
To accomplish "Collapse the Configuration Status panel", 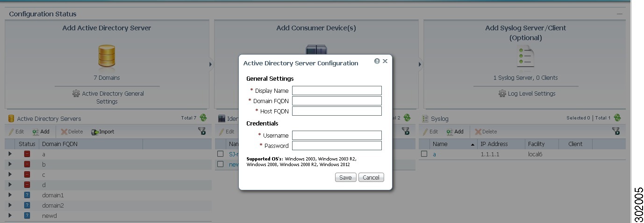I will 619,14.
